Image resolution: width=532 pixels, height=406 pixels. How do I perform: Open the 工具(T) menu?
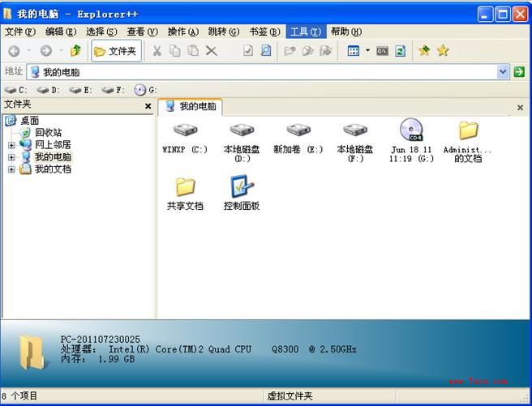pyautogui.click(x=306, y=32)
